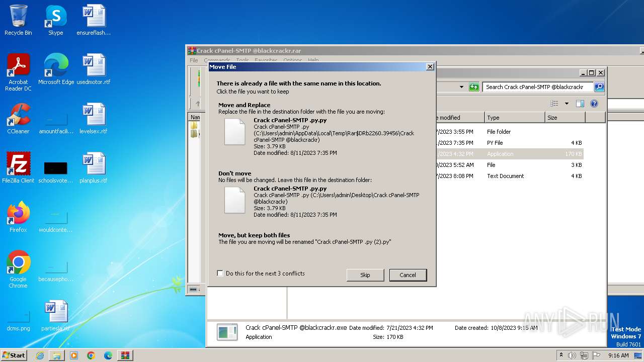
Task: Click the Skip button
Action: [x=365, y=275]
